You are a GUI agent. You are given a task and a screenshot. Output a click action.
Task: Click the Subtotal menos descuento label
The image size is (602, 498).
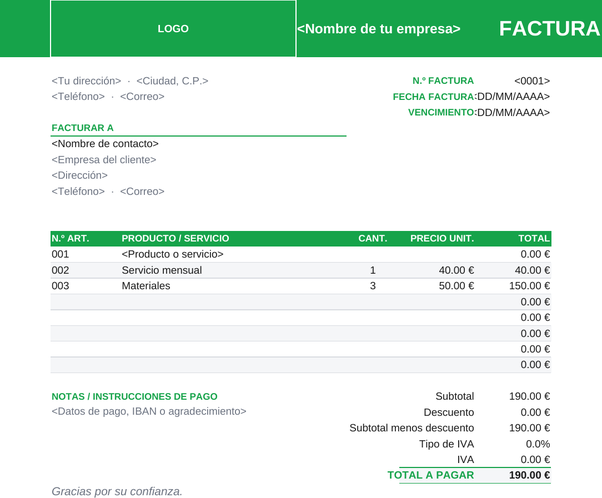[x=412, y=428]
